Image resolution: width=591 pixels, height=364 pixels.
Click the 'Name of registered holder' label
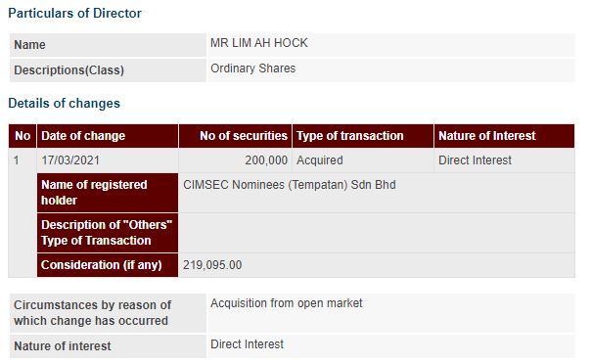tap(108, 193)
